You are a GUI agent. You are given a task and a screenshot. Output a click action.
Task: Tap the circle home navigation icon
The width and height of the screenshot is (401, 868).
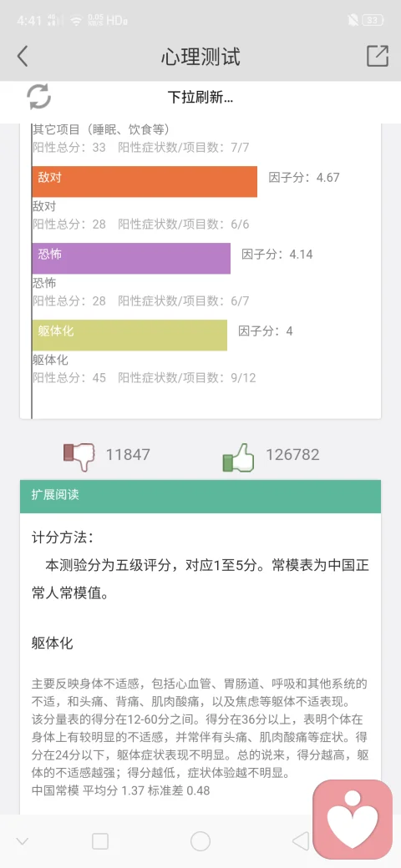pos(200,841)
